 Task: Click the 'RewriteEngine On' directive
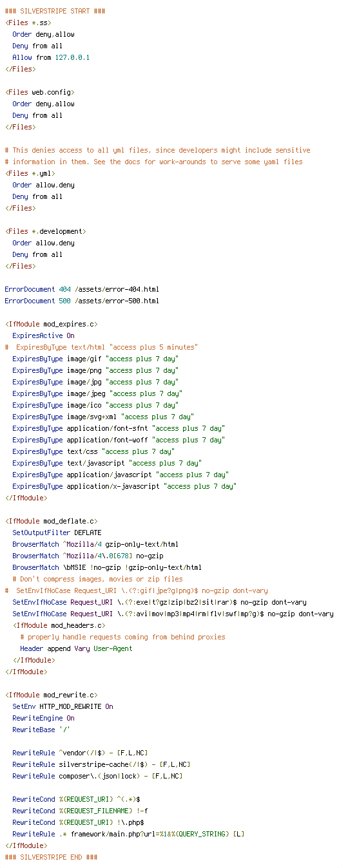[x=43, y=718]
